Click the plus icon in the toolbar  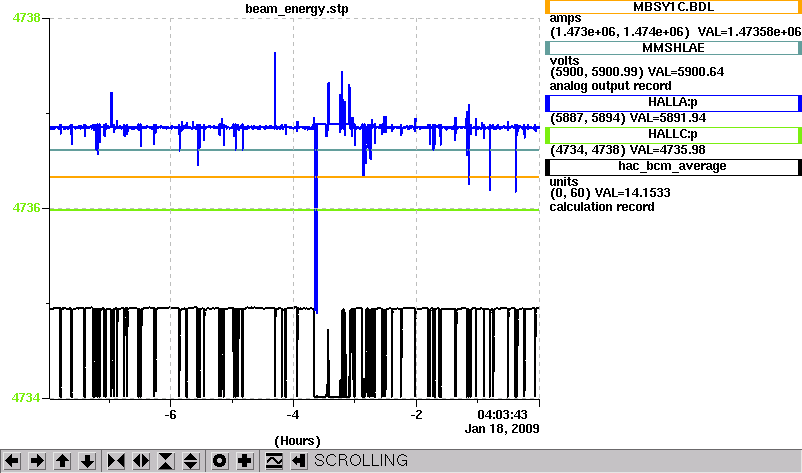244,461
